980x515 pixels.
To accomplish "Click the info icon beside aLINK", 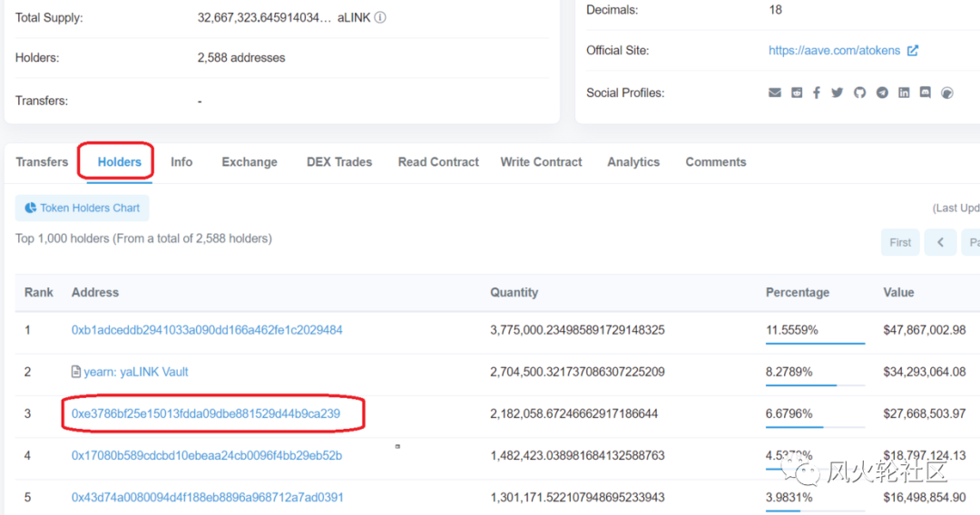I will [380, 17].
